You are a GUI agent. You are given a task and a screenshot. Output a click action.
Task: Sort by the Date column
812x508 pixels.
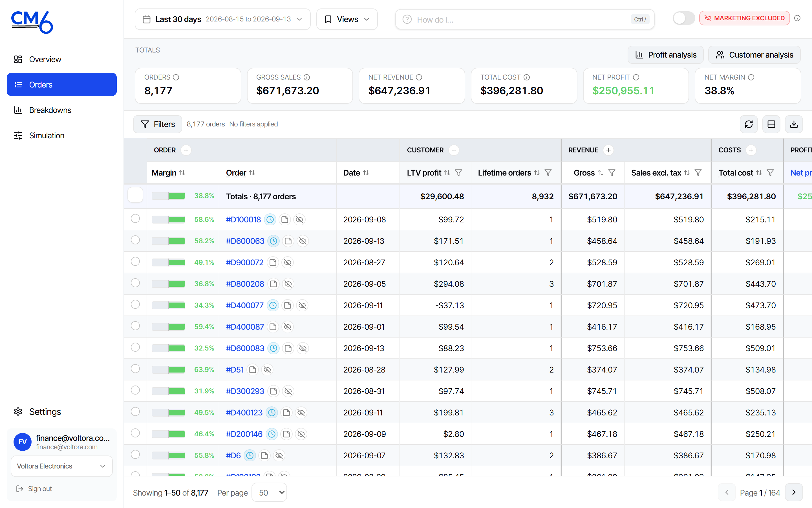coord(366,173)
